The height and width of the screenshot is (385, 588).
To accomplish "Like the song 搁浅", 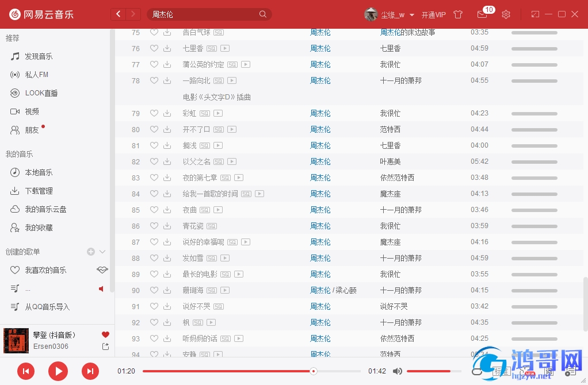I will pos(154,145).
